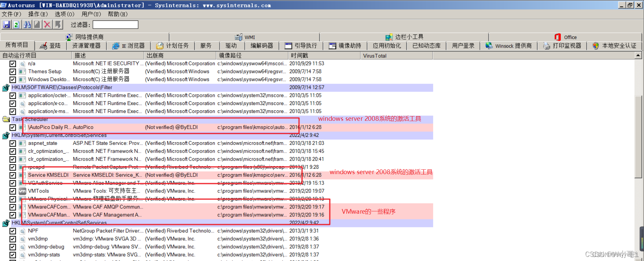Switch to the 登陆 tab
The width and height of the screenshot is (644, 261).
[x=50, y=46]
